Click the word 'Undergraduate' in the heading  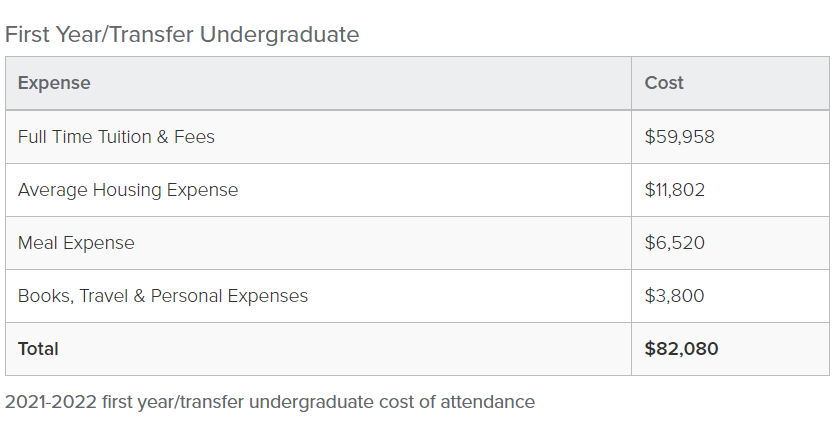(279, 34)
